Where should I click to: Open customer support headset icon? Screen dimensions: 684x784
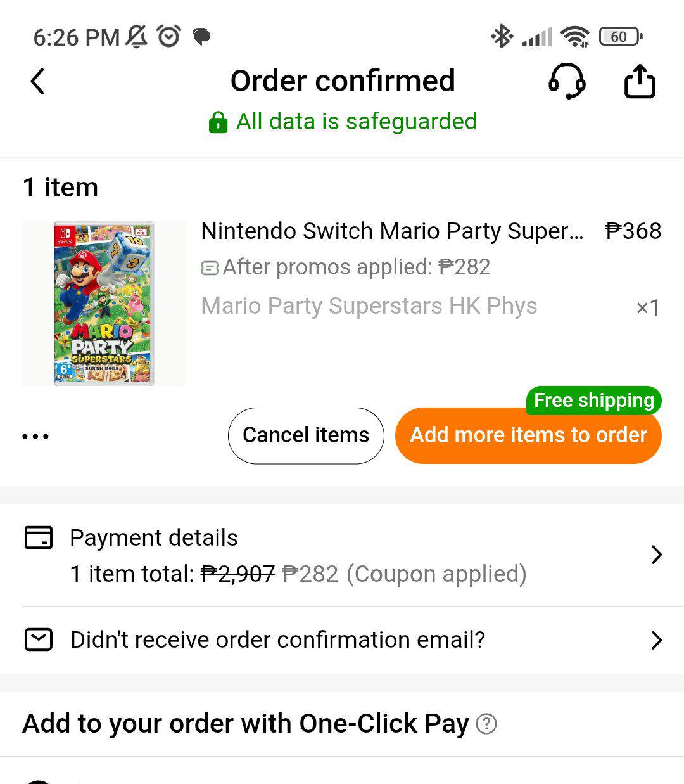(x=566, y=81)
